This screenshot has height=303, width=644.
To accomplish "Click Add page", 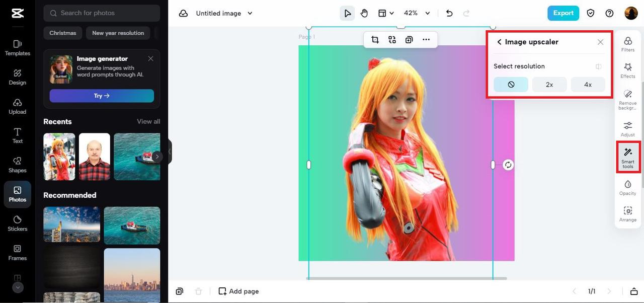I will [238, 291].
